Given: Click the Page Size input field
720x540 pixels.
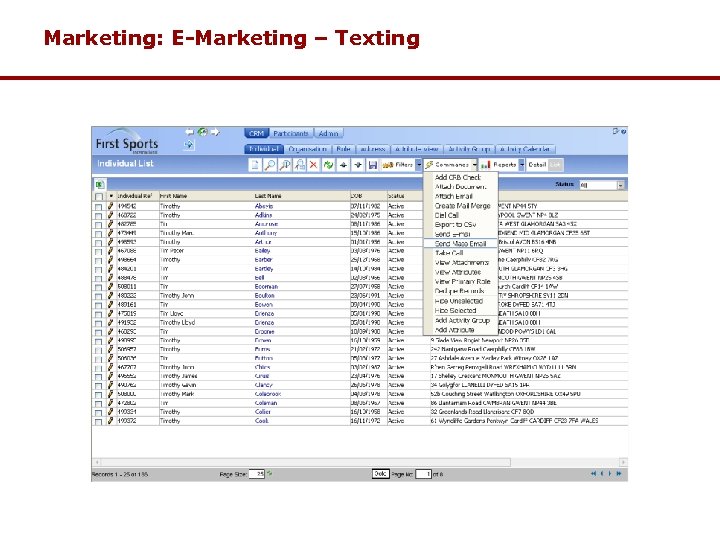Looking at the screenshot, I should click(x=257, y=473).
